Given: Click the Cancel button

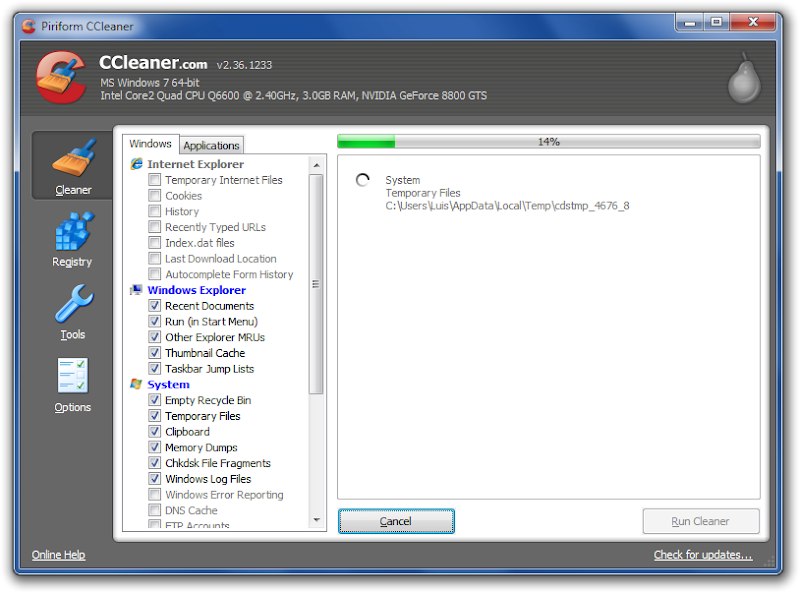Looking at the screenshot, I should (x=396, y=521).
